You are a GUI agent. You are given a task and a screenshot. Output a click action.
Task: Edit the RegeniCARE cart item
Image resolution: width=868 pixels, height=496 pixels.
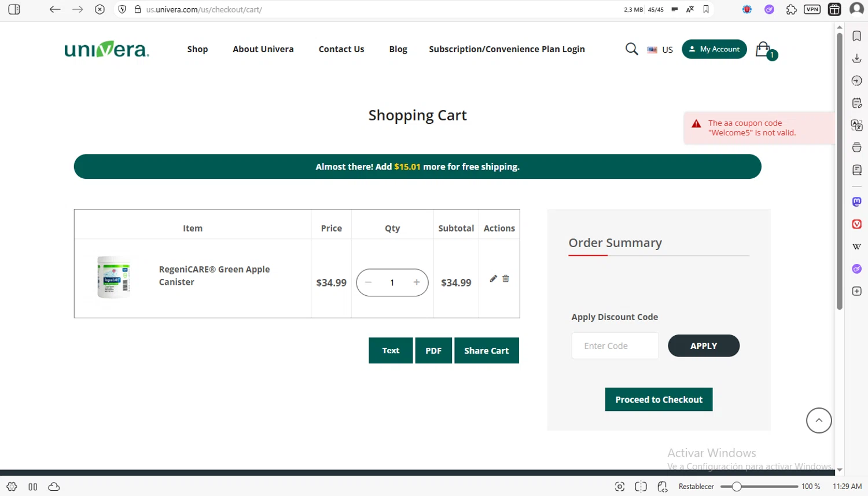pyautogui.click(x=494, y=278)
